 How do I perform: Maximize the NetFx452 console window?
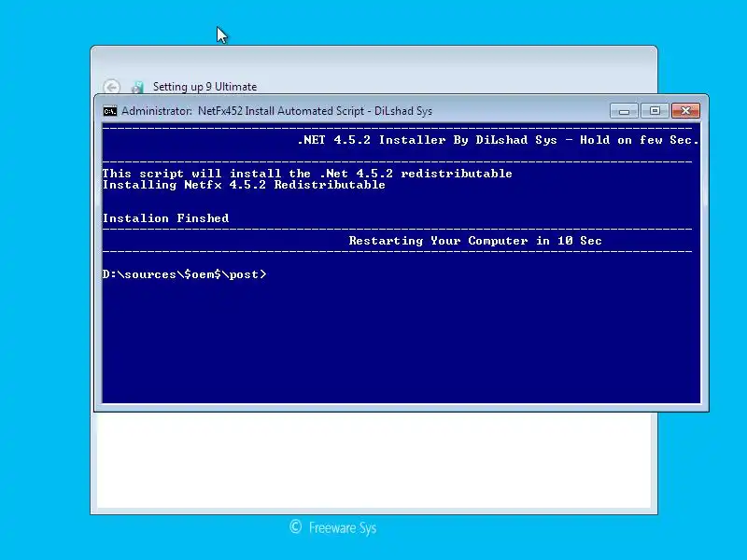(655, 111)
